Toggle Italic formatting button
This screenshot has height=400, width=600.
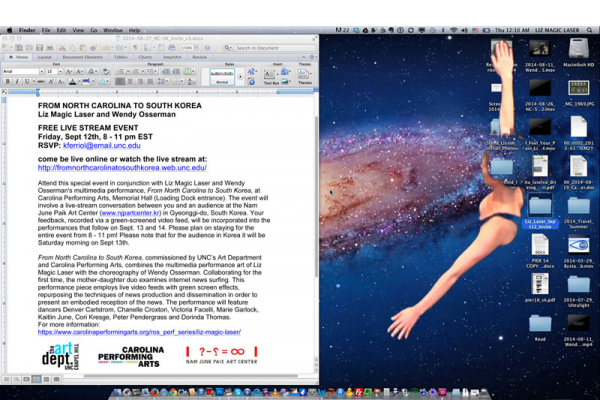pos(17,82)
